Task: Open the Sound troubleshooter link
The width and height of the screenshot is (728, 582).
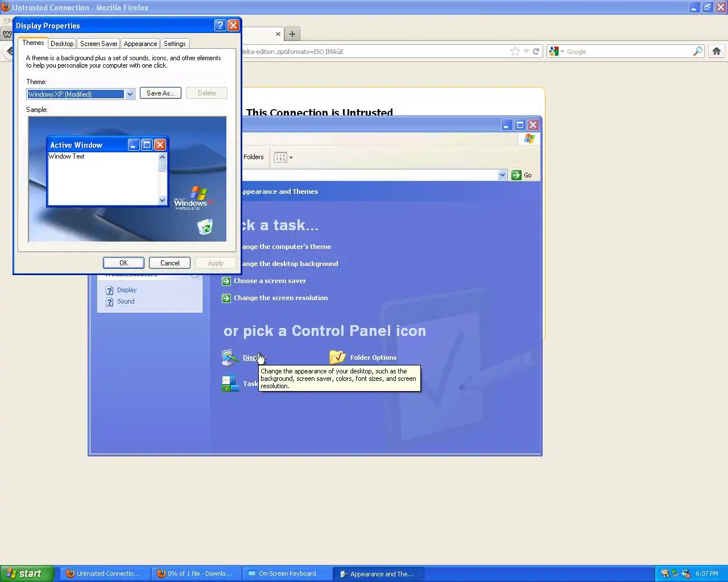Action: click(126, 301)
